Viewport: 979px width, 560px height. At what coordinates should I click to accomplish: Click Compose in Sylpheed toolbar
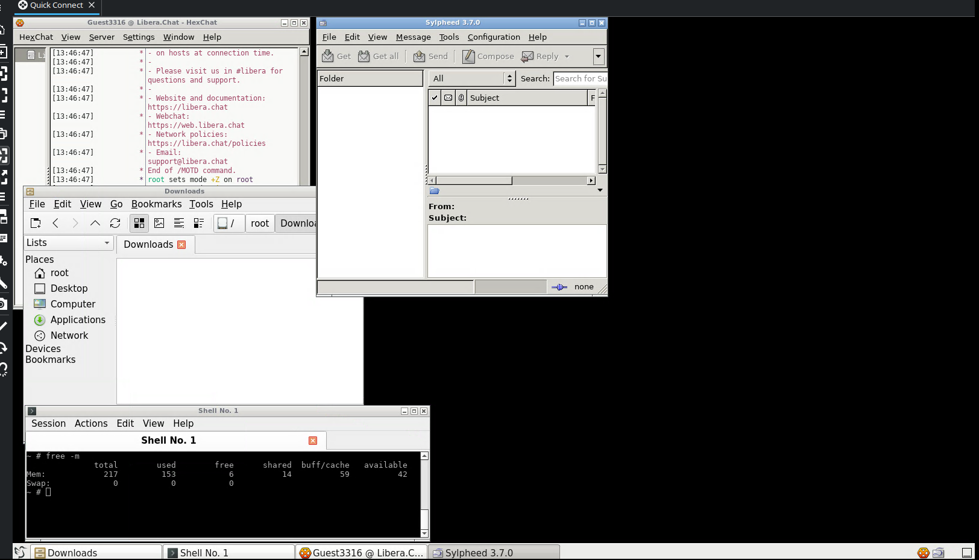click(x=488, y=56)
